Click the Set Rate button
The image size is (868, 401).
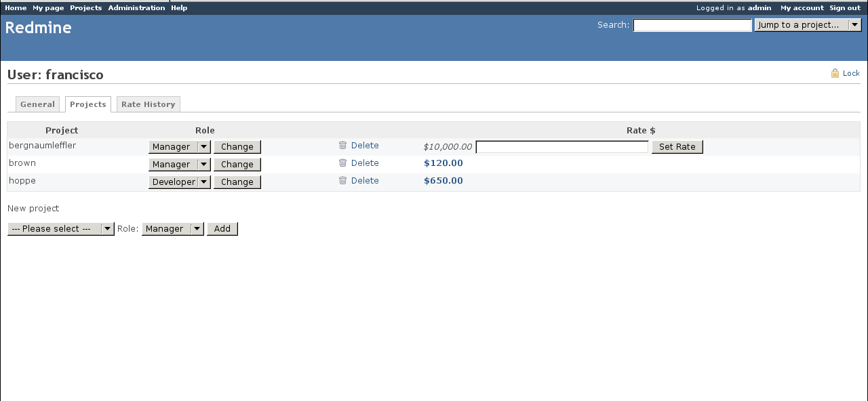pos(677,146)
